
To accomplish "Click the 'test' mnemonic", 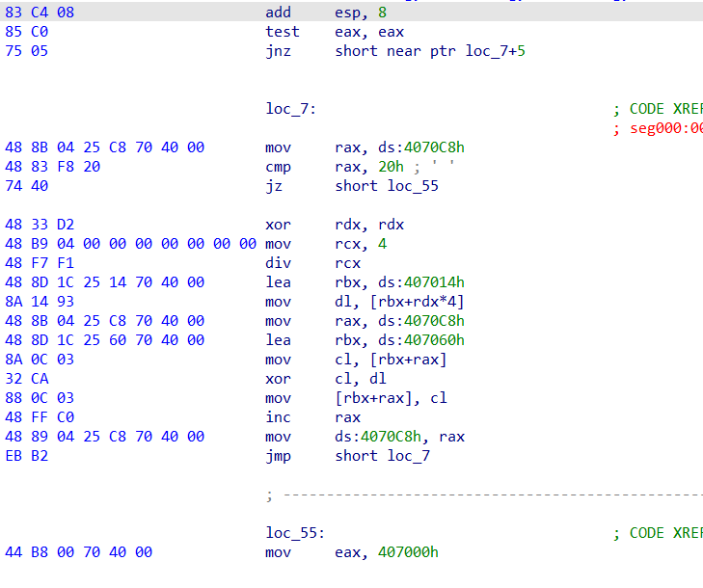I will 282,32.
